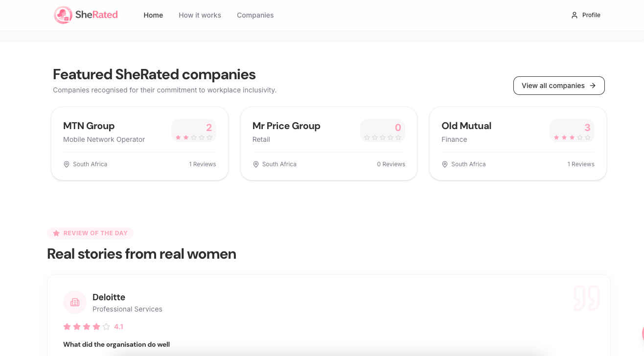Click the Profile user icon
The height and width of the screenshot is (356, 644).
point(575,15)
